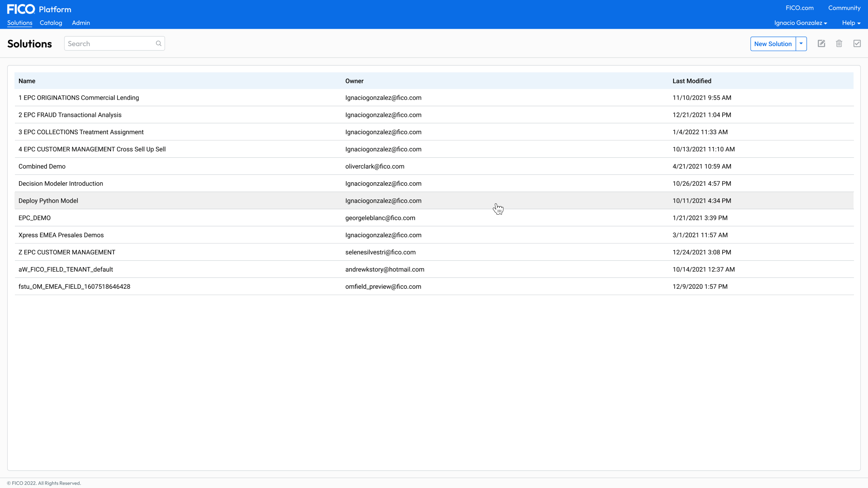Click the date 3/1/2021 11:57 AM

[700, 235]
